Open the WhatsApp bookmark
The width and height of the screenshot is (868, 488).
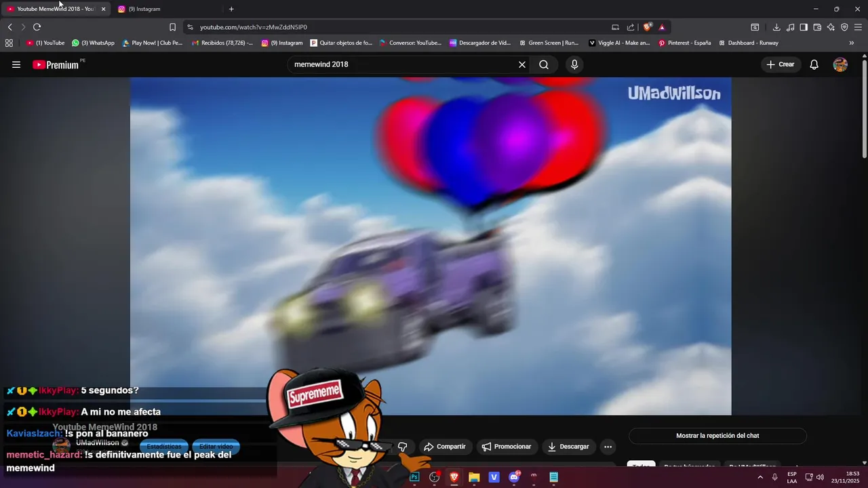tap(94, 43)
